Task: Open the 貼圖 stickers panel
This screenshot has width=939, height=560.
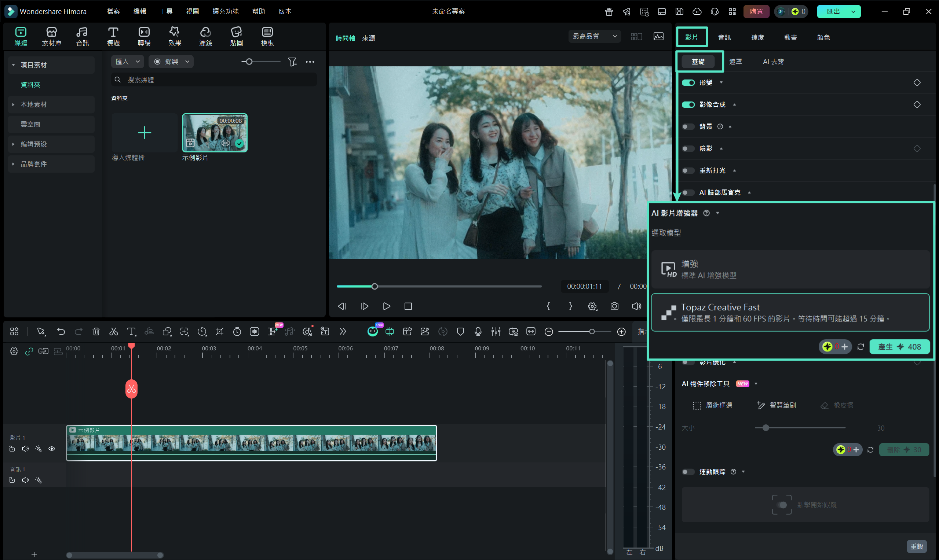Action: coord(236,37)
